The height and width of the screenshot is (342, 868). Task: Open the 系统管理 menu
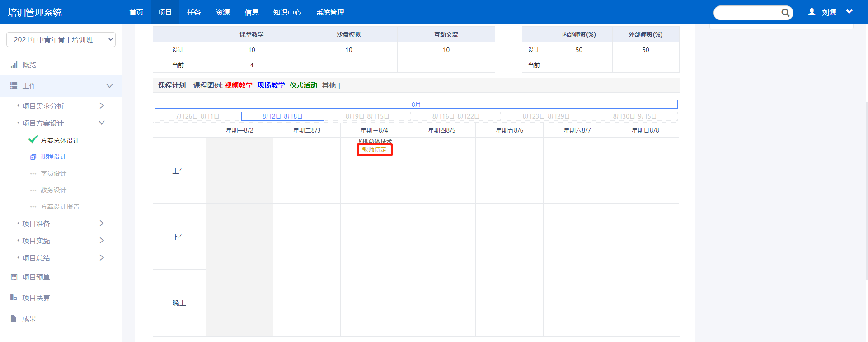pos(330,12)
